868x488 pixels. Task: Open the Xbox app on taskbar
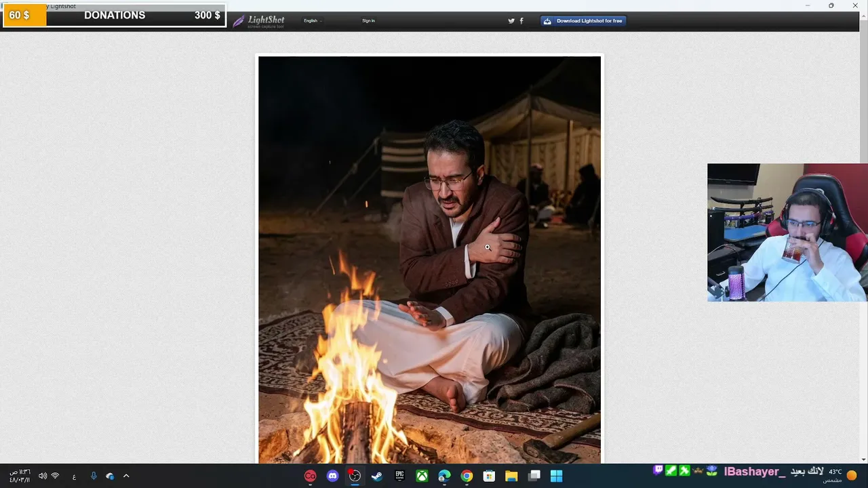(422, 476)
